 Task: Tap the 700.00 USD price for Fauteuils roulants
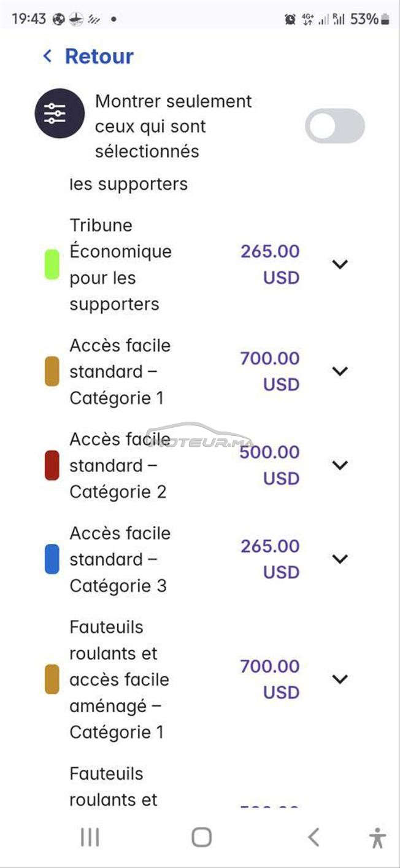pyautogui.click(x=270, y=679)
